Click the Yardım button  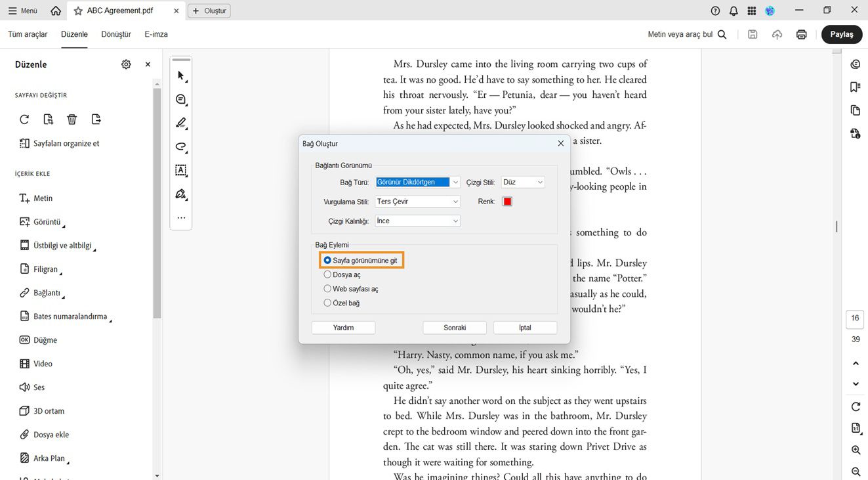(343, 328)
